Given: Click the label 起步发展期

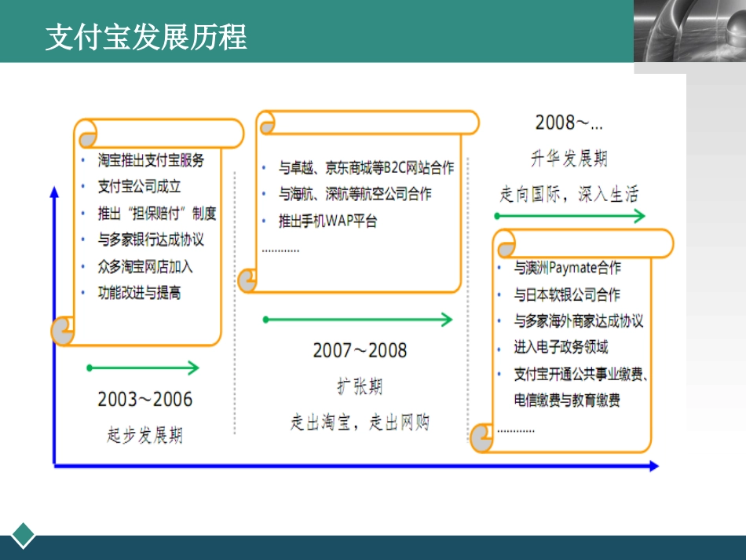Looking at the screenshot, I should [x=145, y=435].
